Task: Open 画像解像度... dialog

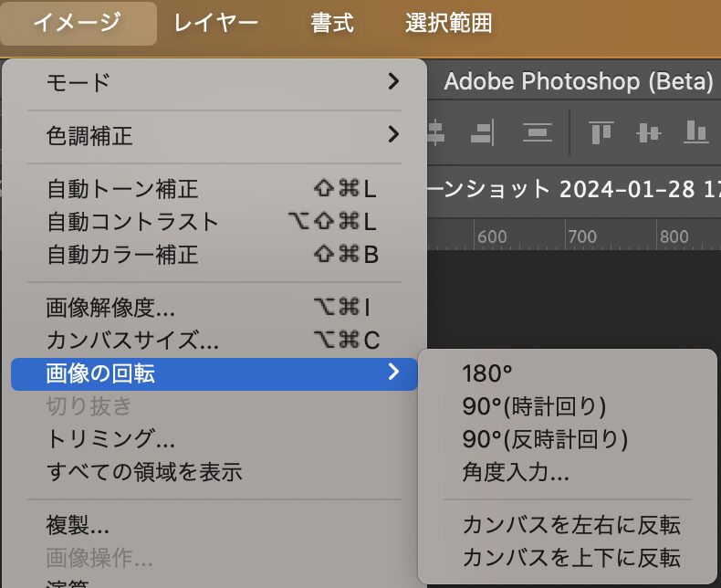Action: point(111,309)
